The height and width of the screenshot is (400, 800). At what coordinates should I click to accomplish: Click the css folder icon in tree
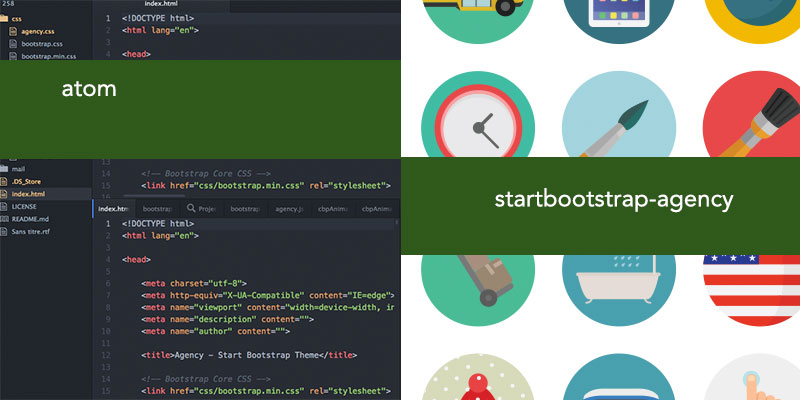pyautogui.click(x=4, y=19)
